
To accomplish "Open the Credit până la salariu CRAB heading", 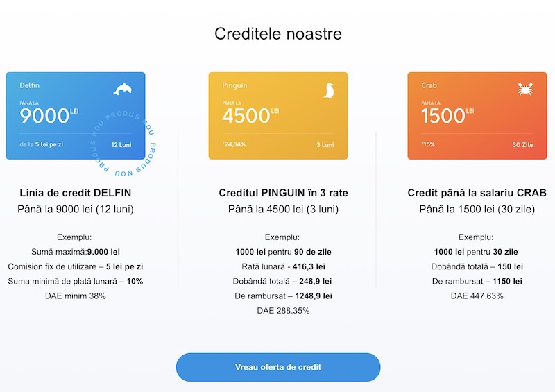I will point(477,193).
